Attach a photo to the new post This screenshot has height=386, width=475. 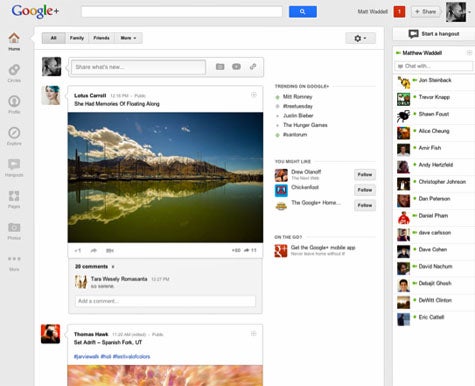click(220, 67)
